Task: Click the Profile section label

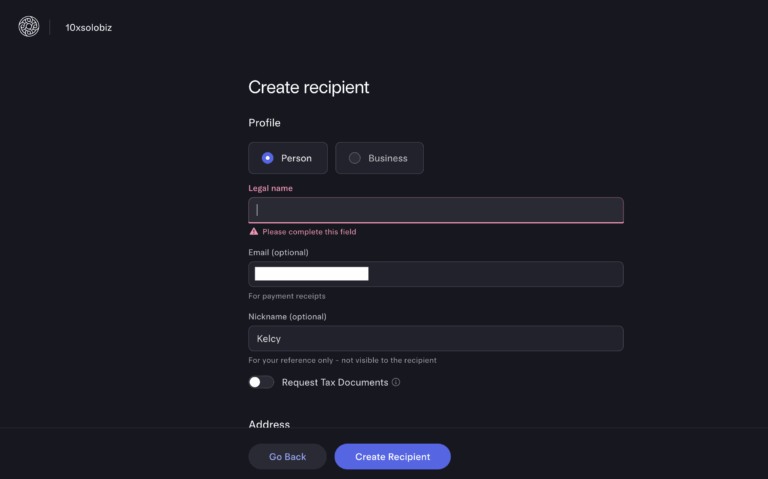Action: pos(264,123)
